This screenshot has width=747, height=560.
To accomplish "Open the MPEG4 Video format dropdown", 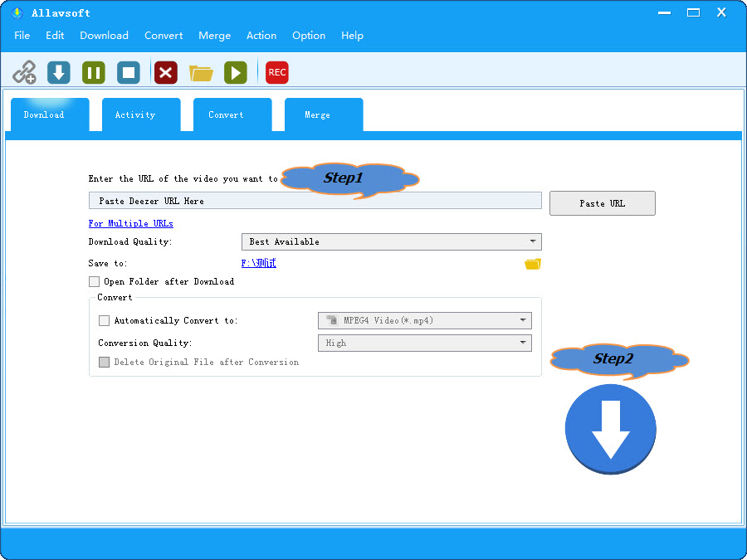I will coord(424,320).
